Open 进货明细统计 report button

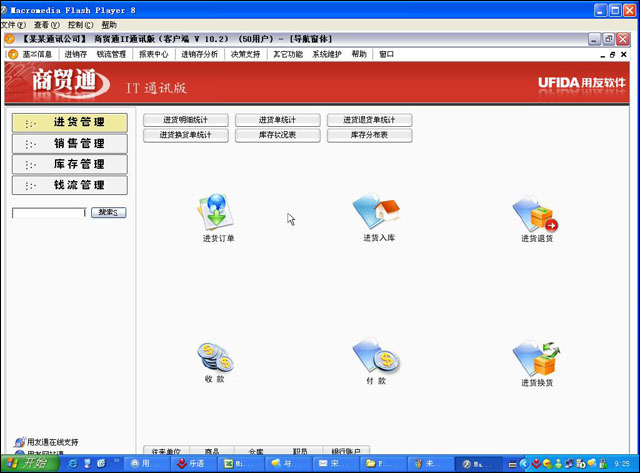pos(186,120)
